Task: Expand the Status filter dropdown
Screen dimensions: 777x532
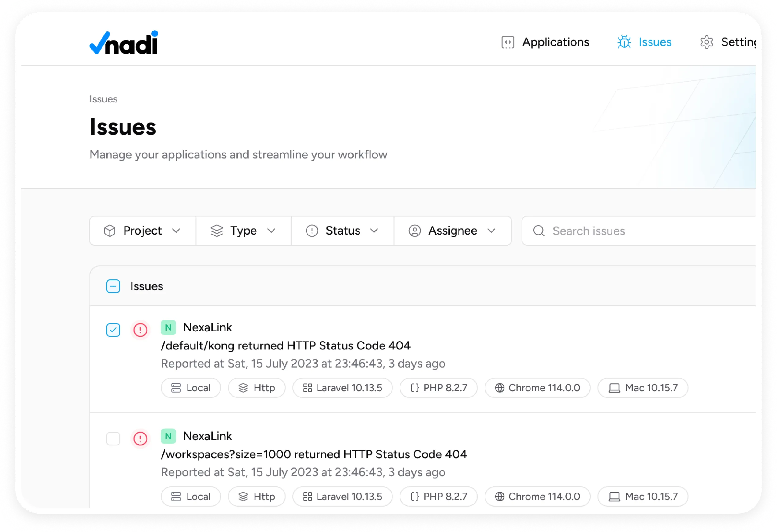Action: [342, 231]
